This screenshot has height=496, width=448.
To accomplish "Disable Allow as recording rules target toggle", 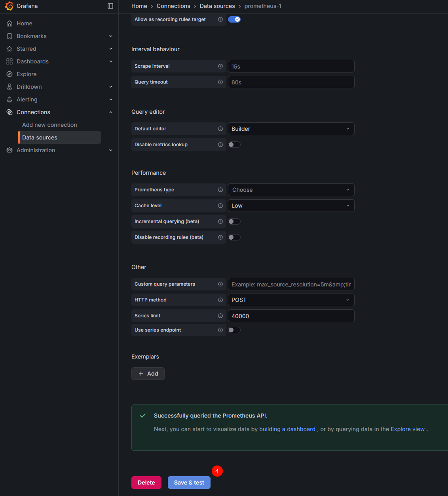I will click(x=234, y=19).
